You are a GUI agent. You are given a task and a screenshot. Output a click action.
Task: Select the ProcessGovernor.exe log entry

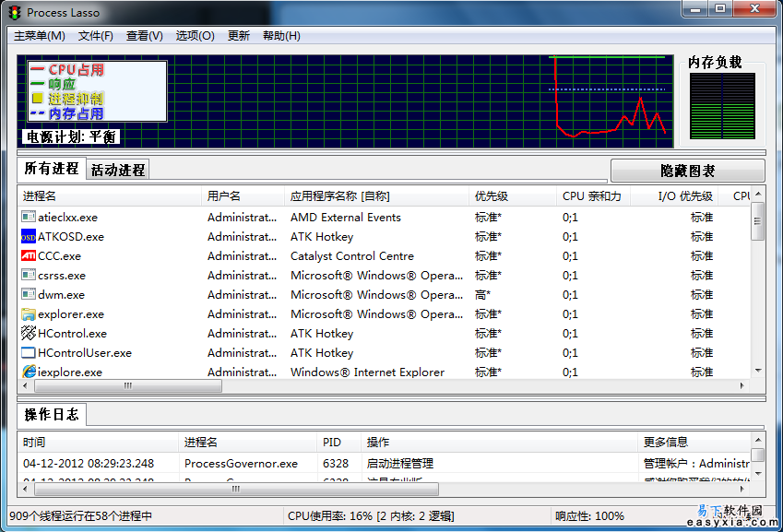[x=241, y=464]
